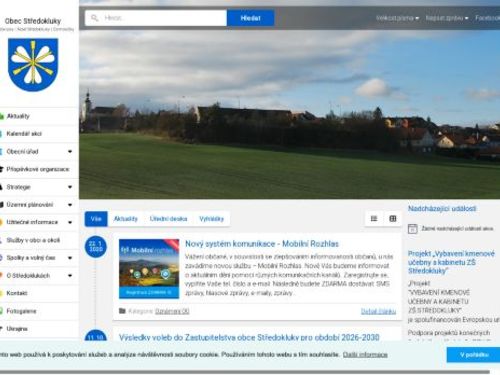Viewport: 500px width, 375px height.
Task: Switch to grid view layout icon
Action: (393, 219)
